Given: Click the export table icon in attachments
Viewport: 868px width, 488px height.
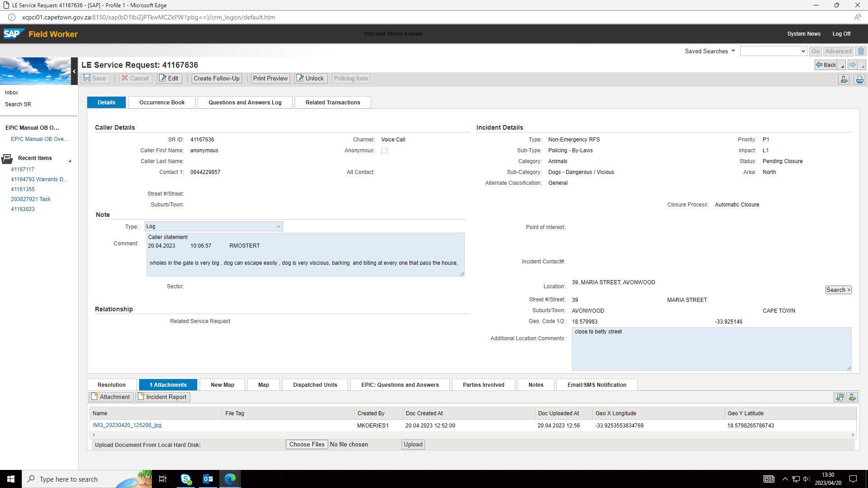Looking at the screenshot, I should [840, 397].
